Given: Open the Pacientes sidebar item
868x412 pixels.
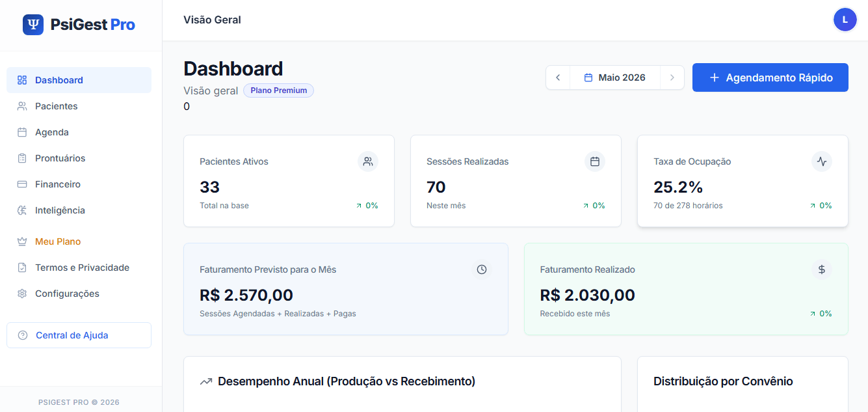Looking at the screenshot, I should coord(79,106).
